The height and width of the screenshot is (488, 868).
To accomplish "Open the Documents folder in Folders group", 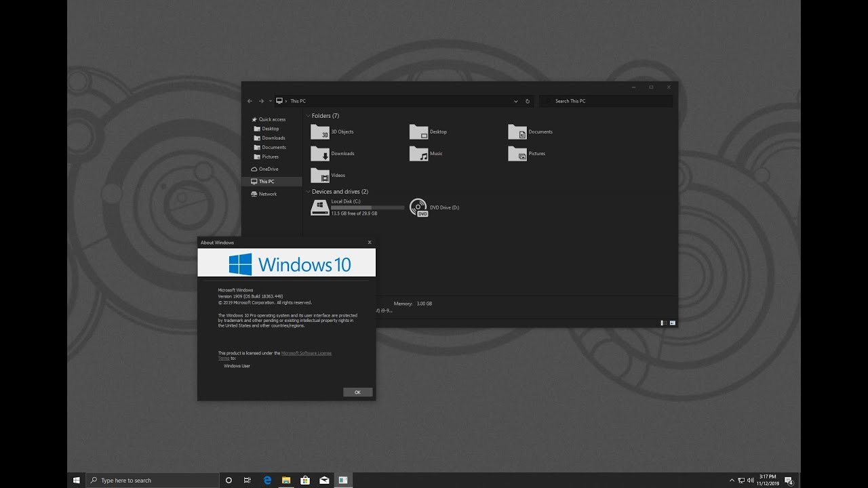I will (x=530, y=131).
